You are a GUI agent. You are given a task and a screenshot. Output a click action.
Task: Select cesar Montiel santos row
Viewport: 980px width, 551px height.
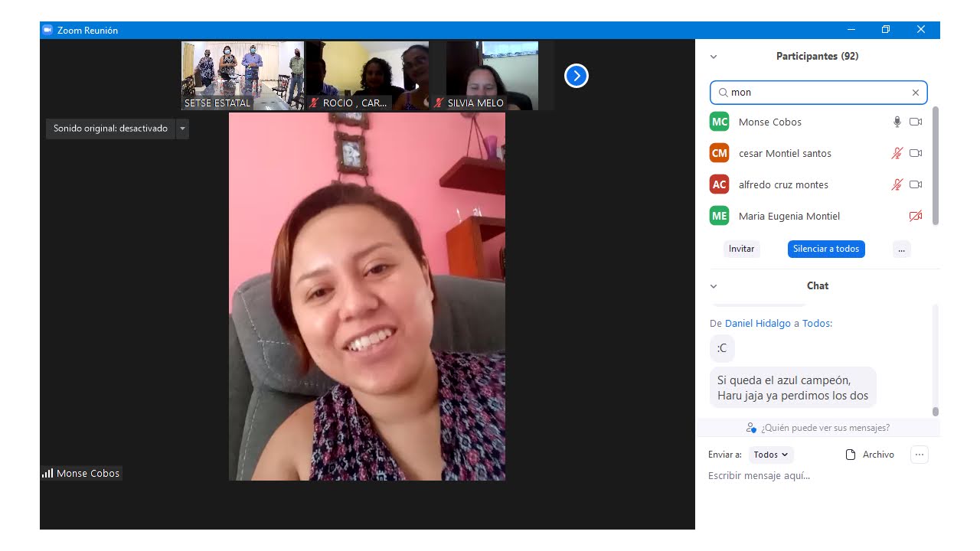[x=818, y=153]
